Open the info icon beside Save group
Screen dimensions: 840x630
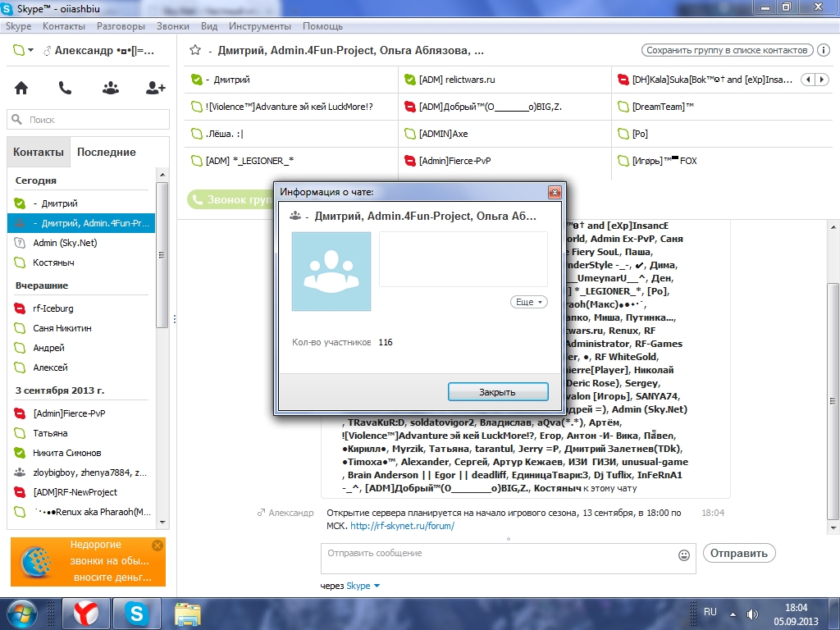824,50
